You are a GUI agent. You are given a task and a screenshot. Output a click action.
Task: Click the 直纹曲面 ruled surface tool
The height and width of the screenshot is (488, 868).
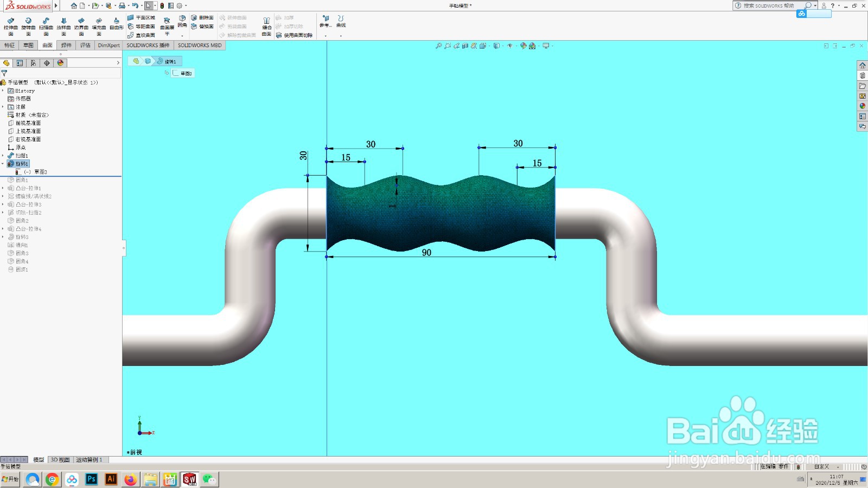pyautogui.click(x=141, y=35)
